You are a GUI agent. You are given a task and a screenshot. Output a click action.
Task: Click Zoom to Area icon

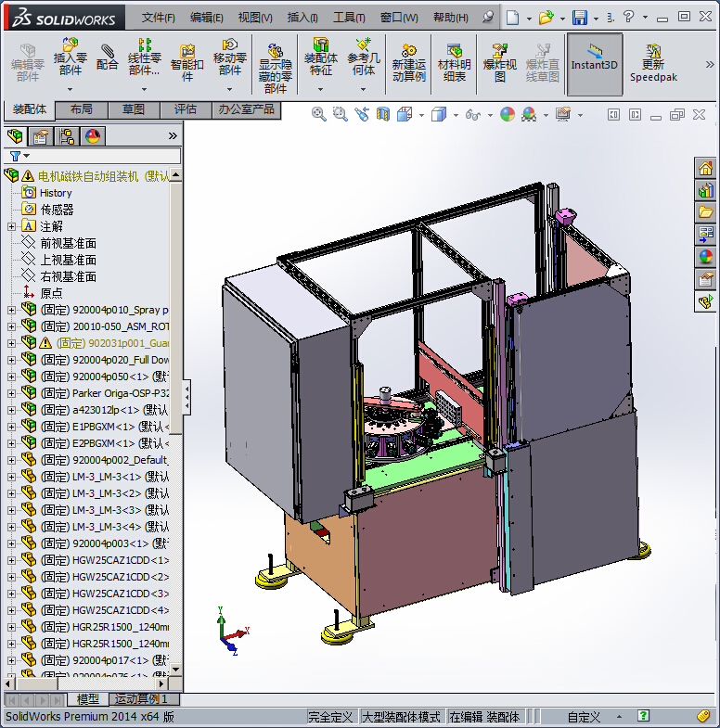tap(340, 114)
